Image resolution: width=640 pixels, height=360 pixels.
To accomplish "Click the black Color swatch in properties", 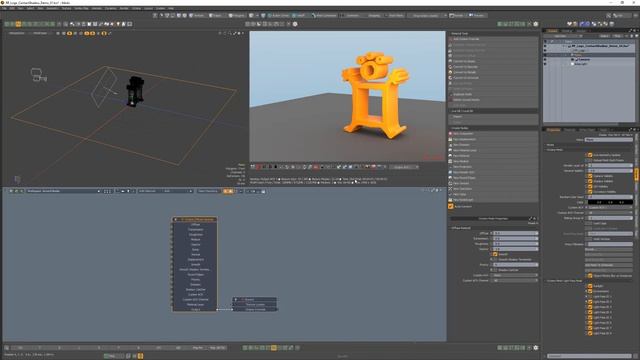I will pos(610,202).
